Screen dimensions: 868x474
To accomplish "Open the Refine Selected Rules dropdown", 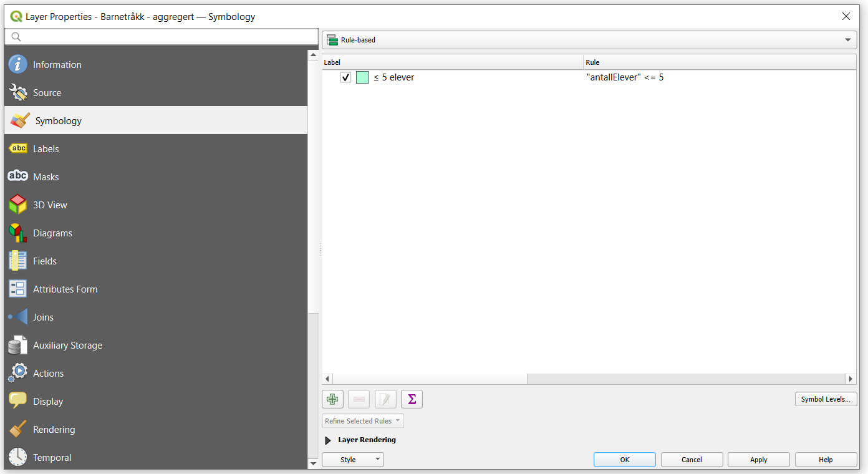I will point(363,421).
